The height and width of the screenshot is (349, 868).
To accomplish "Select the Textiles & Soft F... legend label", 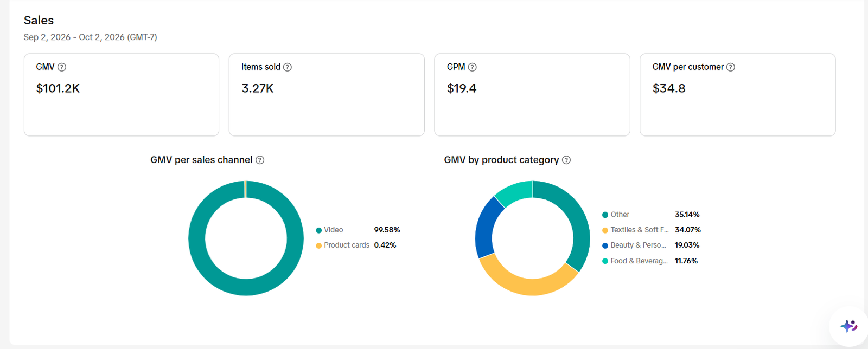I will pyautogui.click(x=640, y=230).
